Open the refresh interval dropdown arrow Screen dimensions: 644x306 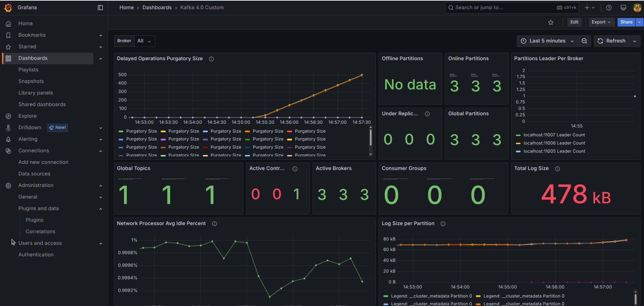(634, 41)
